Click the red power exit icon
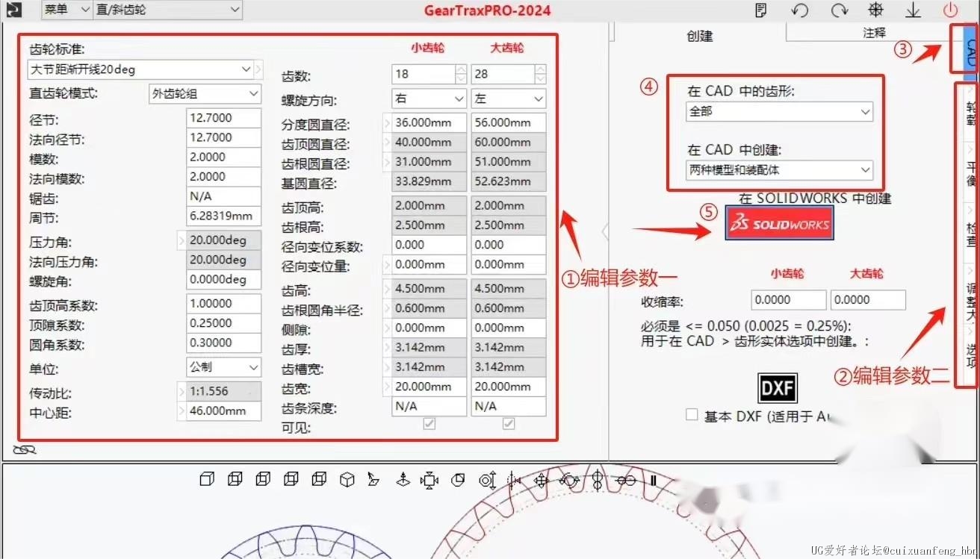Screen dimensions: 980x559 [950, 10]
